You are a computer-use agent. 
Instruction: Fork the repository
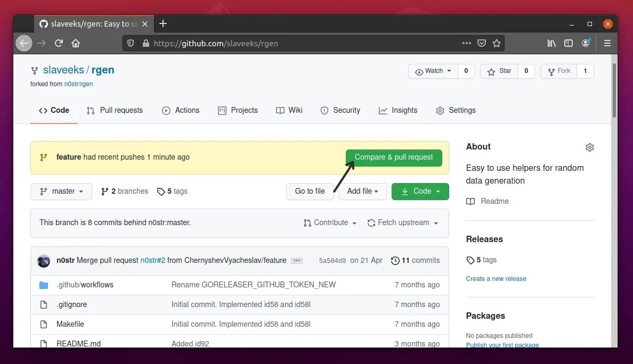[x=559, y=71]
